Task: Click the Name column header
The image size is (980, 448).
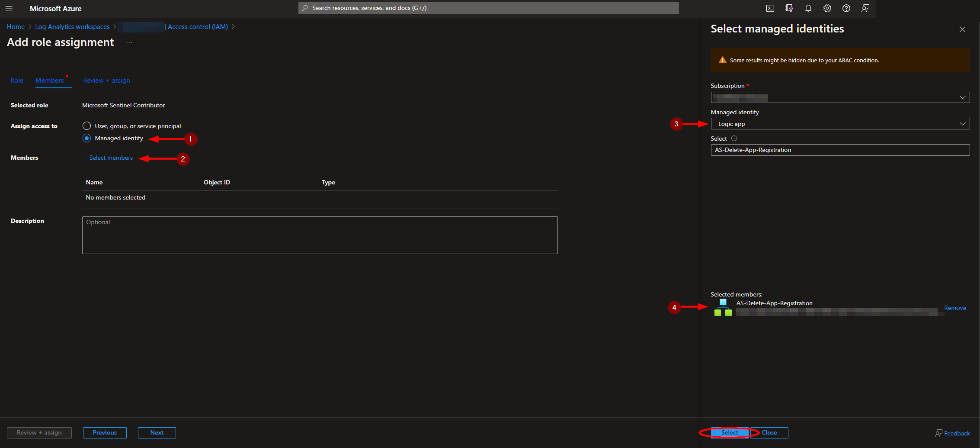Action: click(94, 182)
